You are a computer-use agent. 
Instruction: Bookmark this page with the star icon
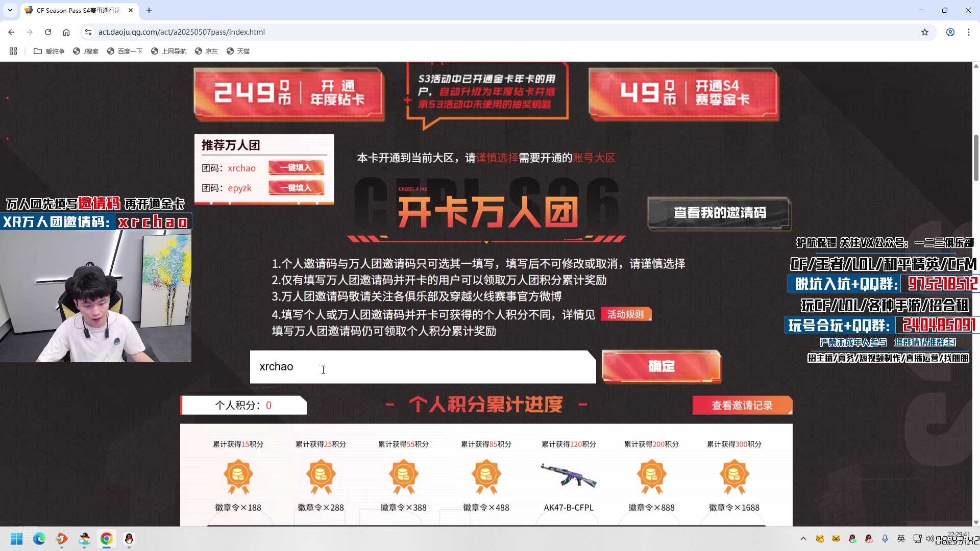925,32
